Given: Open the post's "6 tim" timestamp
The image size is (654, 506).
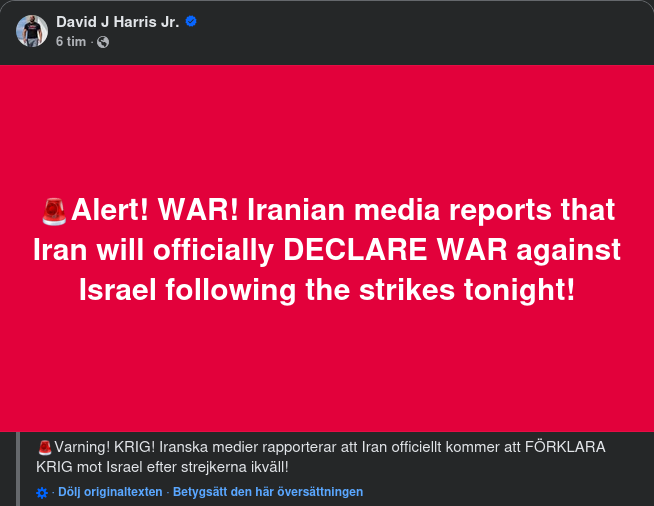Looking at the screenshot, I should point(70,42).
